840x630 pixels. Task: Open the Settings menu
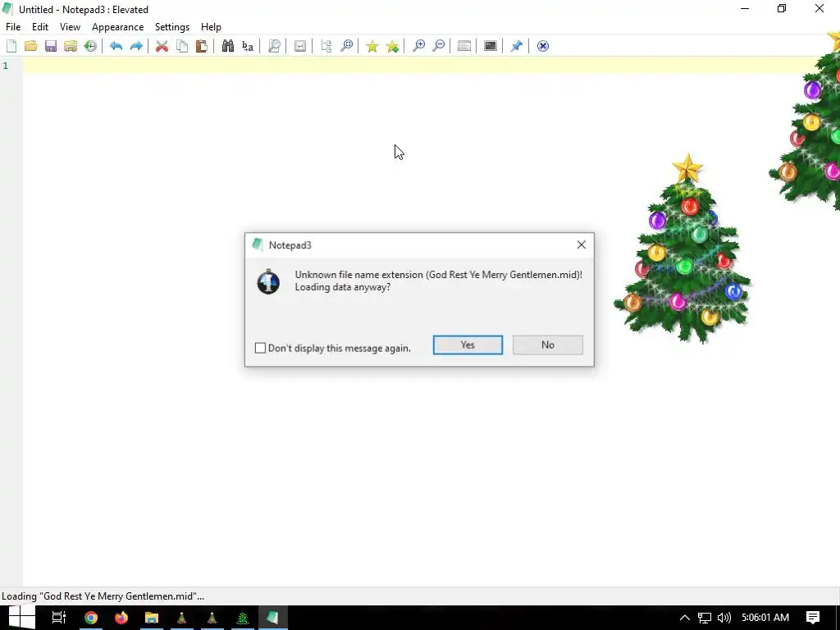(172, 27)
